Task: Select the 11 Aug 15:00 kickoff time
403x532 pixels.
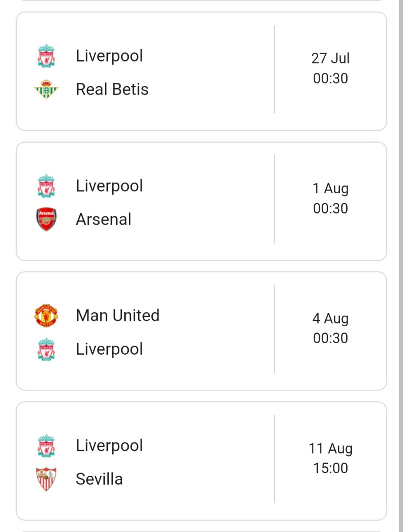Action: coord(331,458)
